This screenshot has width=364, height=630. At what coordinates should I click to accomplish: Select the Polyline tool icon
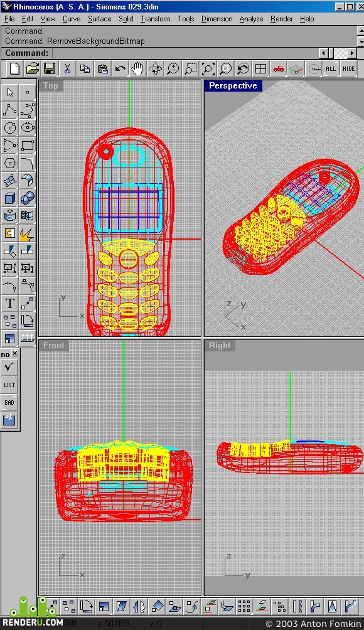pyautogui.click(x=9, y=110)
